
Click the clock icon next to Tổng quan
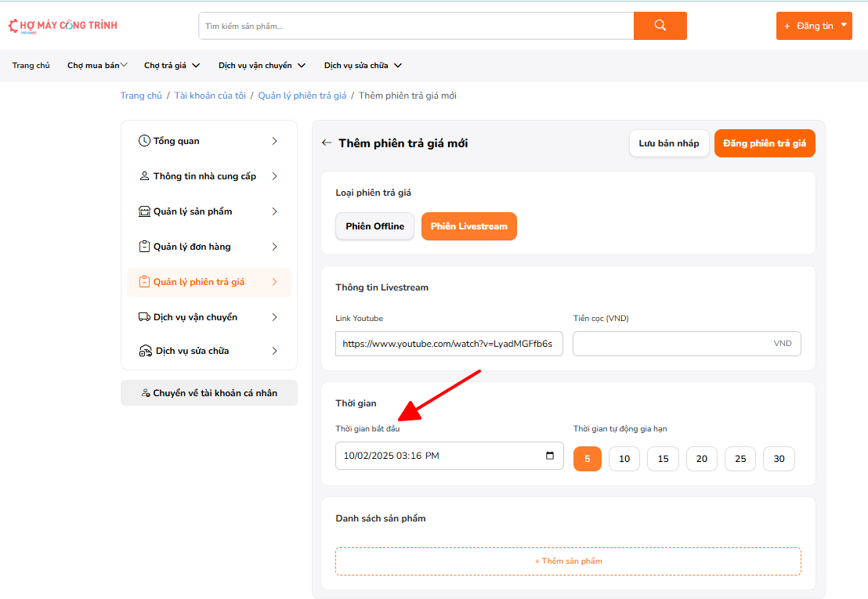tap(144, 141)
